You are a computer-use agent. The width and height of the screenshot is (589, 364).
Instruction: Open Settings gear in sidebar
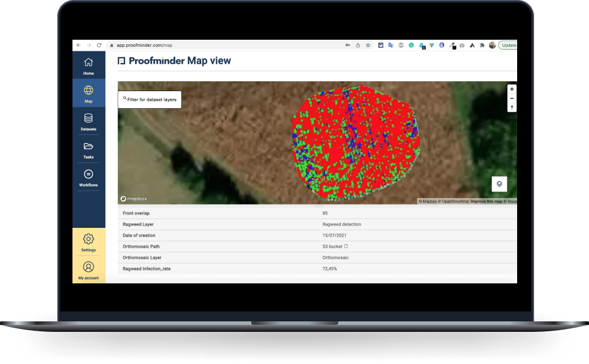tap(89, 242)
